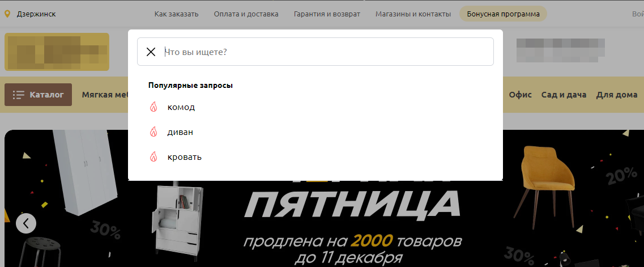Screen dimensions: 644x267
Task: Click the Каталог hamburger menu icon
Action: coord(19,95)
